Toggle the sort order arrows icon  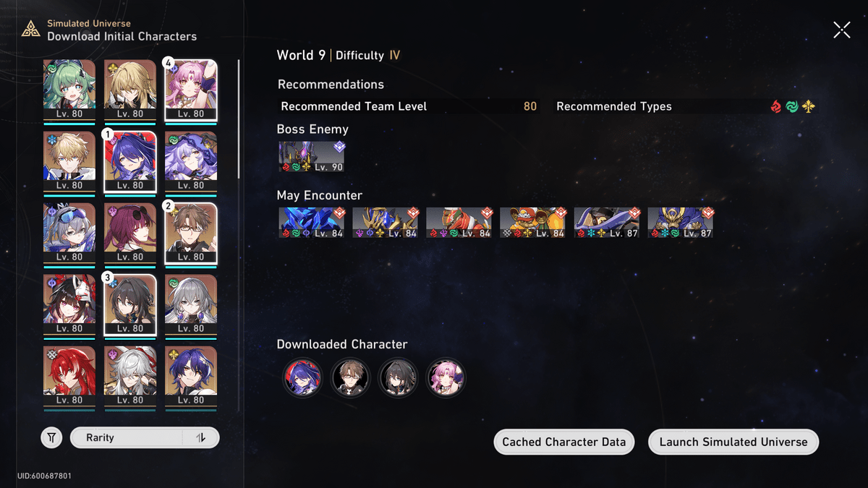(x=201, y=437)
